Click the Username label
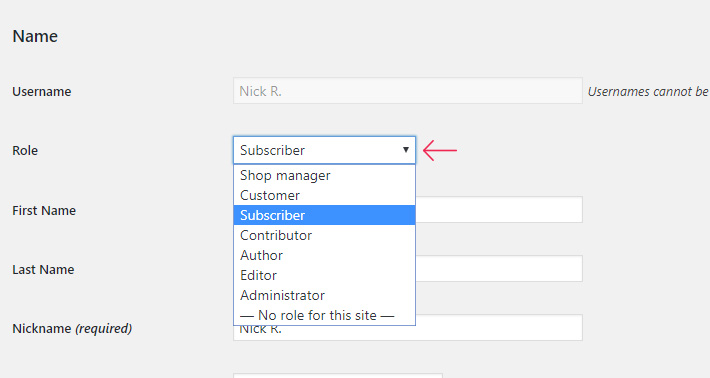Screen dimensions: 710x378 point(42,91)
